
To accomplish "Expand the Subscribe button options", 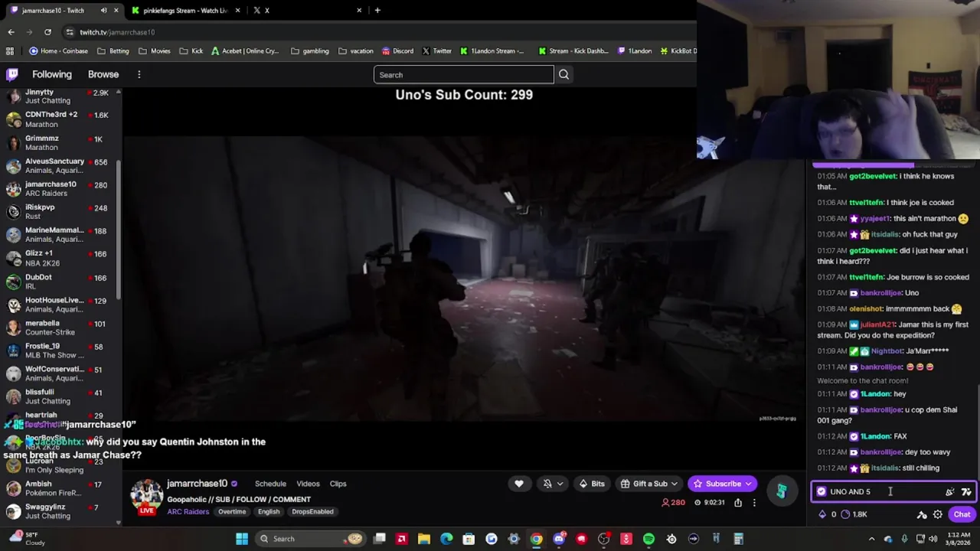I will click(748, 484).
